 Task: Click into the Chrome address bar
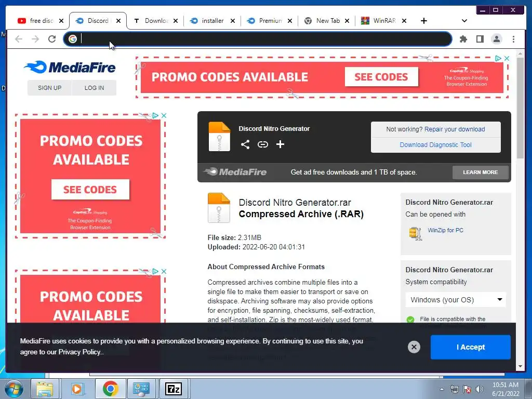(x=258, y=39)
